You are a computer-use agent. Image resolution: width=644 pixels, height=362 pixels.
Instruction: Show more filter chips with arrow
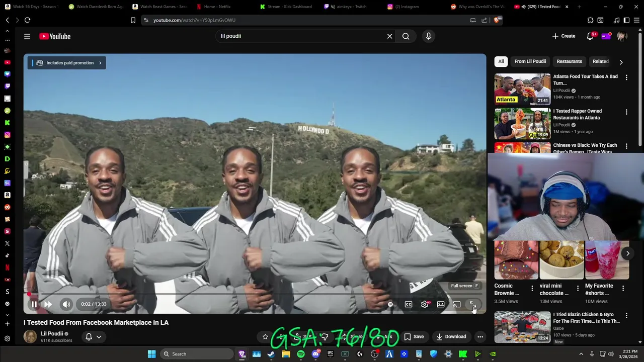[x=621, y=62]
